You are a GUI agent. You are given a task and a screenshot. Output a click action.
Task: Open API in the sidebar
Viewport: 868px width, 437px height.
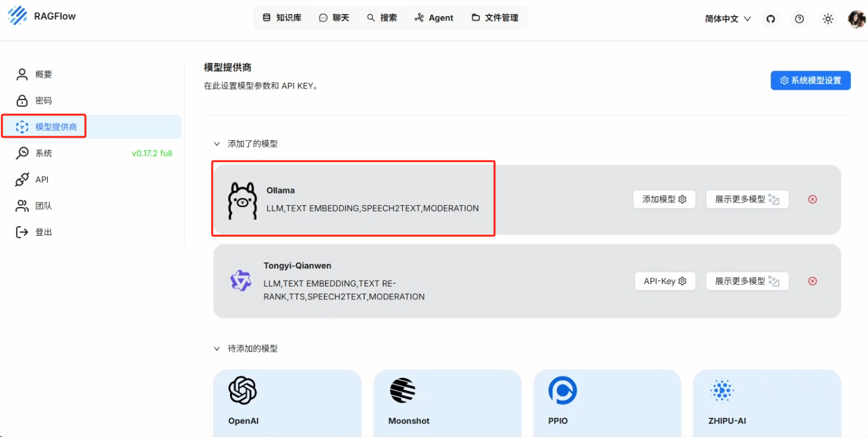pos(91,180)
